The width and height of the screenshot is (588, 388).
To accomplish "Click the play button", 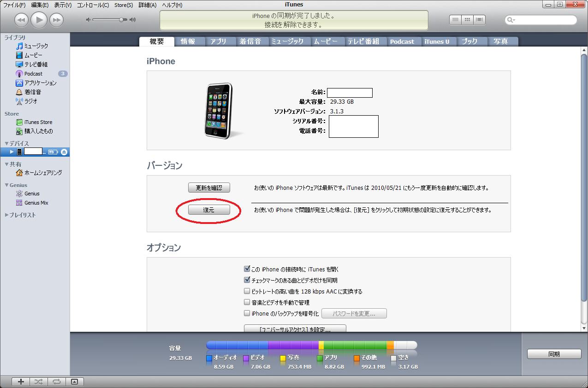I will click(x=39, y=20).
